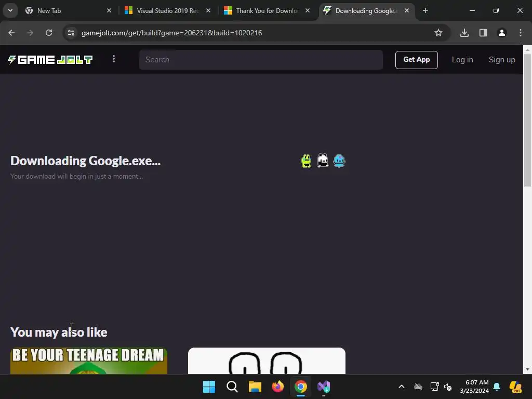Click the Game Jolt logo
532x399 pixels.
(50, 60)
